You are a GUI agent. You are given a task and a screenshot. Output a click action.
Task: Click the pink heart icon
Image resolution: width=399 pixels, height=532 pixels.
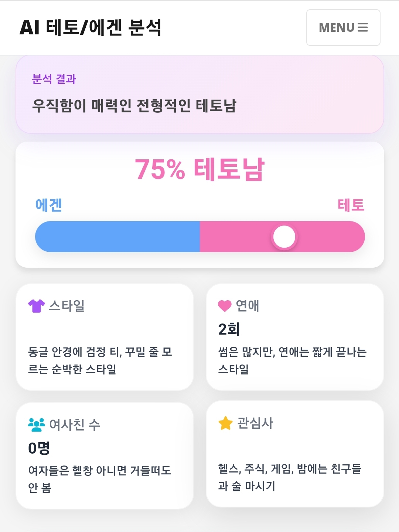[225, 306]
